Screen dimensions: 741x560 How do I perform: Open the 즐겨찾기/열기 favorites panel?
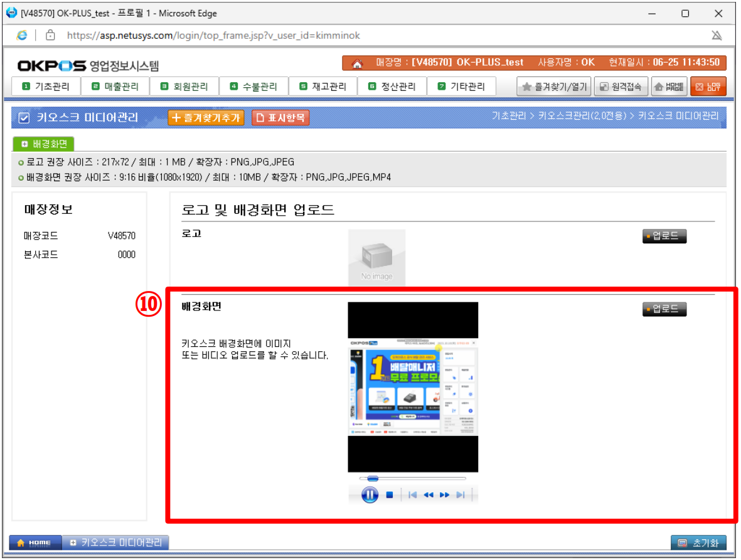[x=554, y=87]
